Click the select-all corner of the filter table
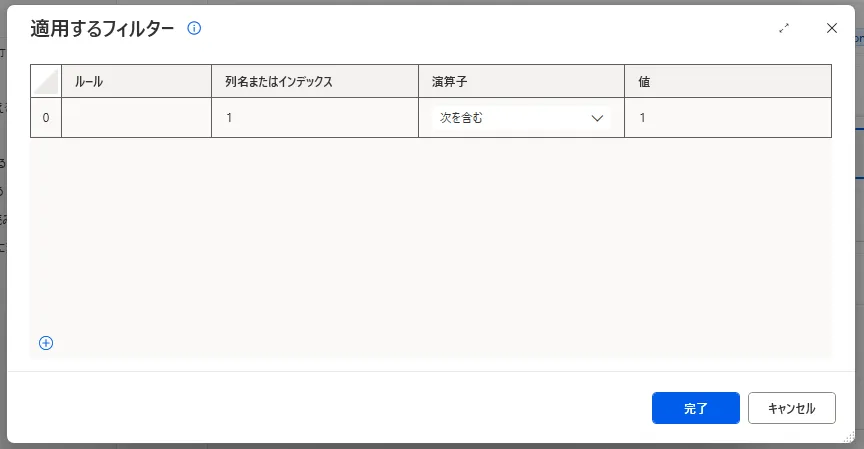This screenshot has height=449, width=864. coord(46,81)
